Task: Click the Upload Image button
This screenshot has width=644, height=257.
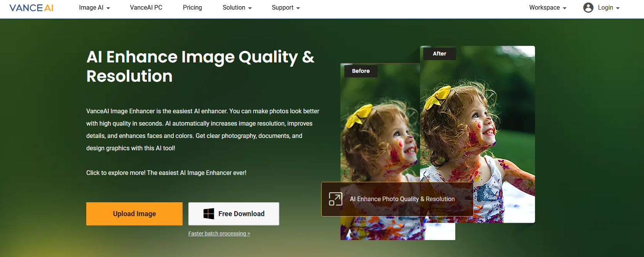Action: (x=134, y=214)
